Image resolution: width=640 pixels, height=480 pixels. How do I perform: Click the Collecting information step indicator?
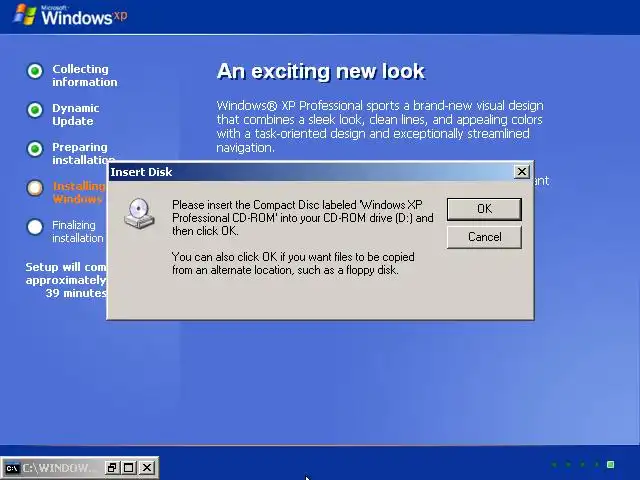coord(35,71)
